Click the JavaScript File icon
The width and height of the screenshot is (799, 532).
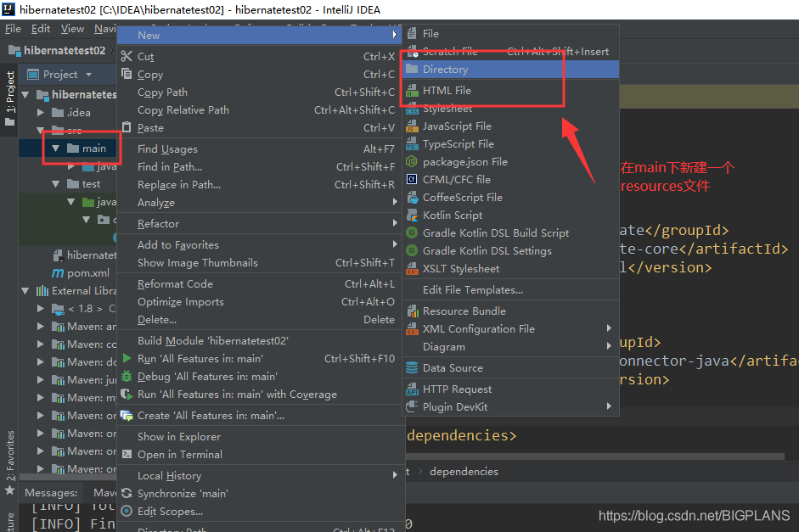pos(412,126)
